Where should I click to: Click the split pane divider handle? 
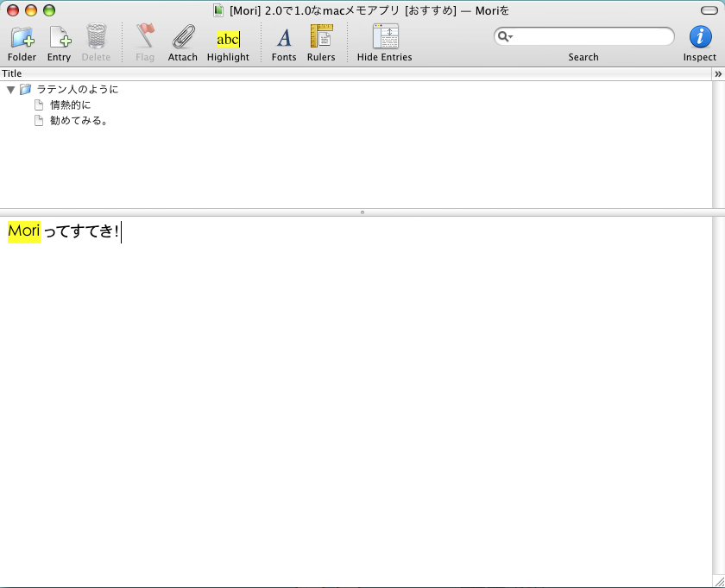click(x=362, y=212)
